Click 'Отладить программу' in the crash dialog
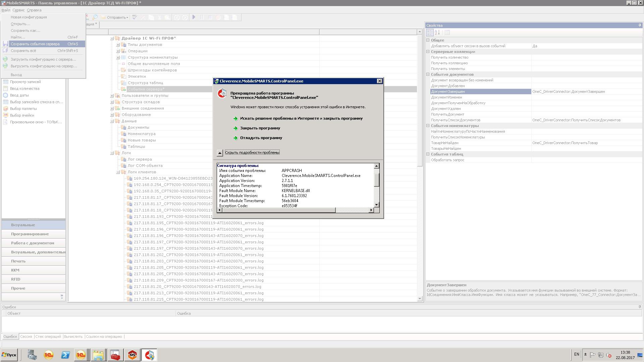644x362 pixels. 261,138
